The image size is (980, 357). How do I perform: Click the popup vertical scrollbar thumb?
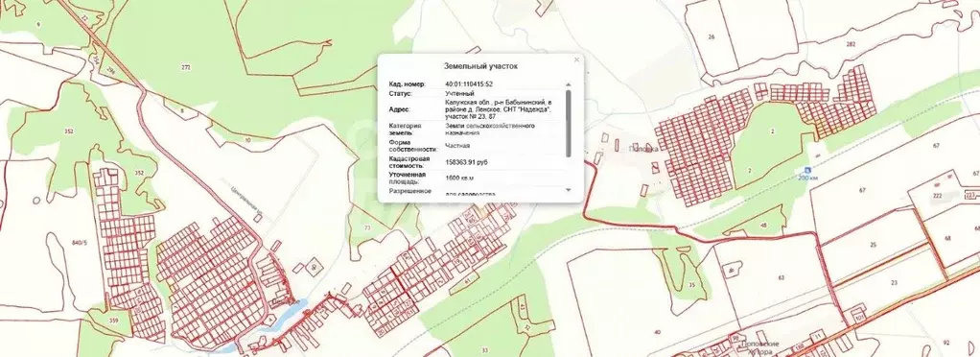click(x=568, y=123)
